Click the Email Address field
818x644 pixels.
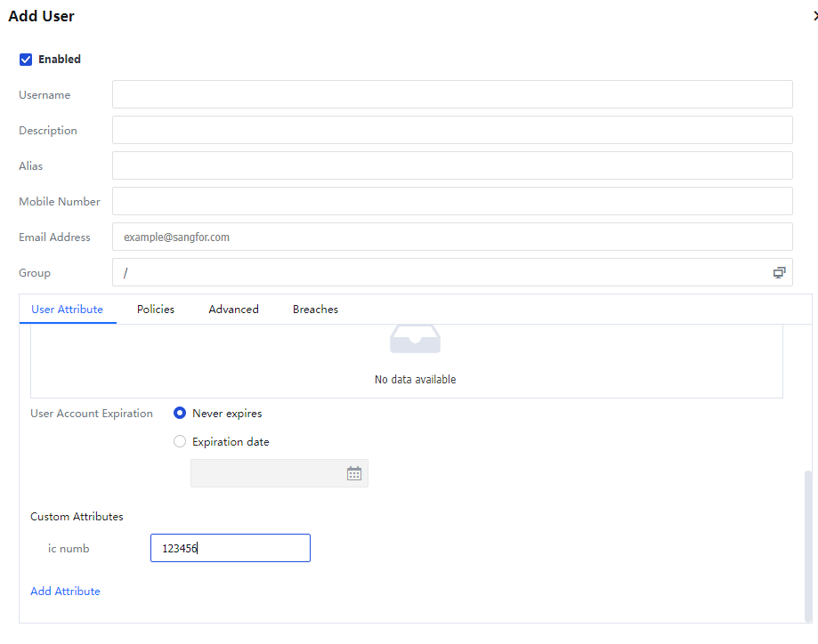pos(451,237)
